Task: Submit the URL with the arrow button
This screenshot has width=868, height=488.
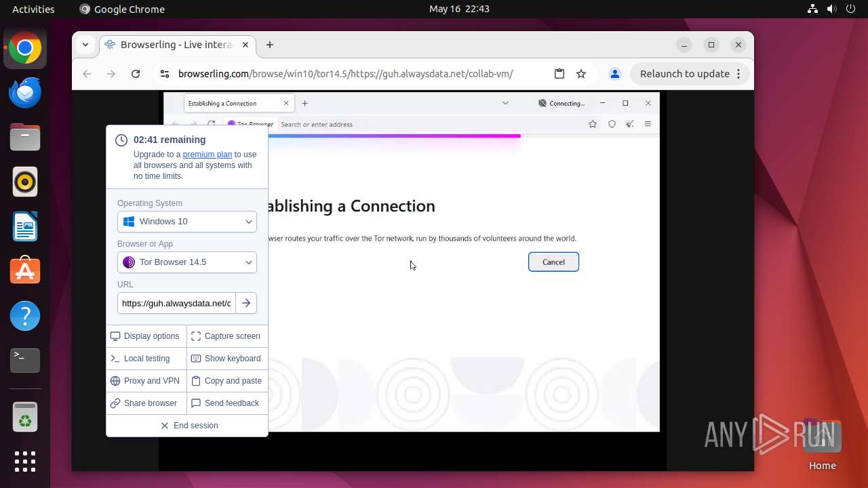Action: tap(246, 303)
